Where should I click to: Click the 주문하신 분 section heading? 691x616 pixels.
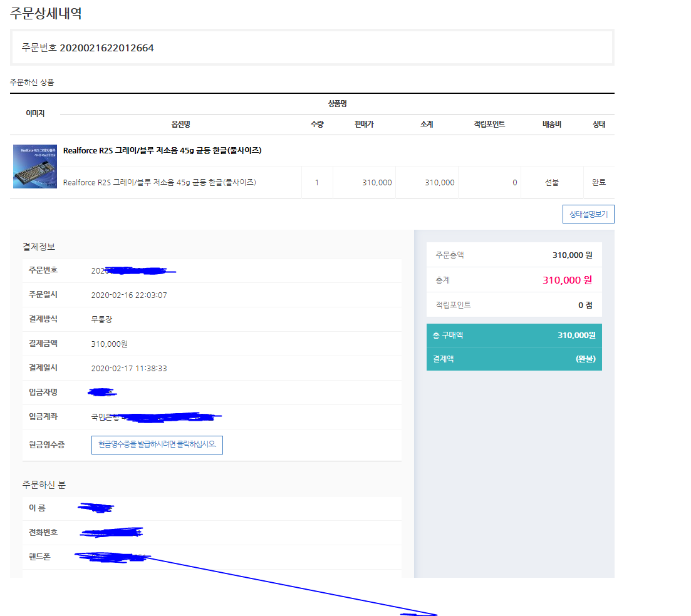tap(44, 485)
